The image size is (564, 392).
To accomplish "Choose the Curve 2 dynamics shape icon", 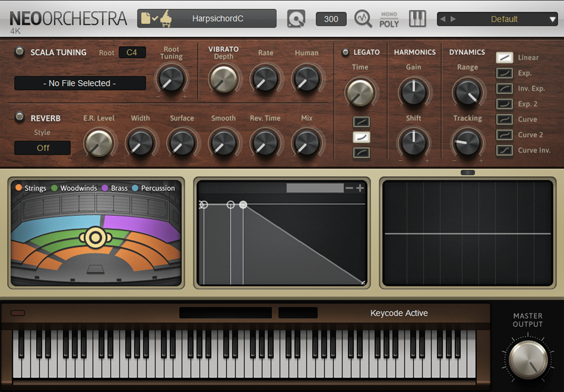I will [504, 135].
